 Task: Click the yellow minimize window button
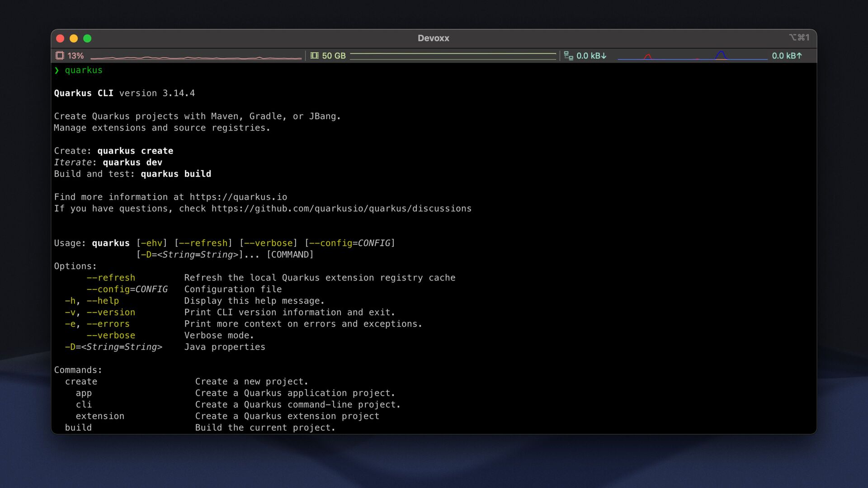pos(74,38)
